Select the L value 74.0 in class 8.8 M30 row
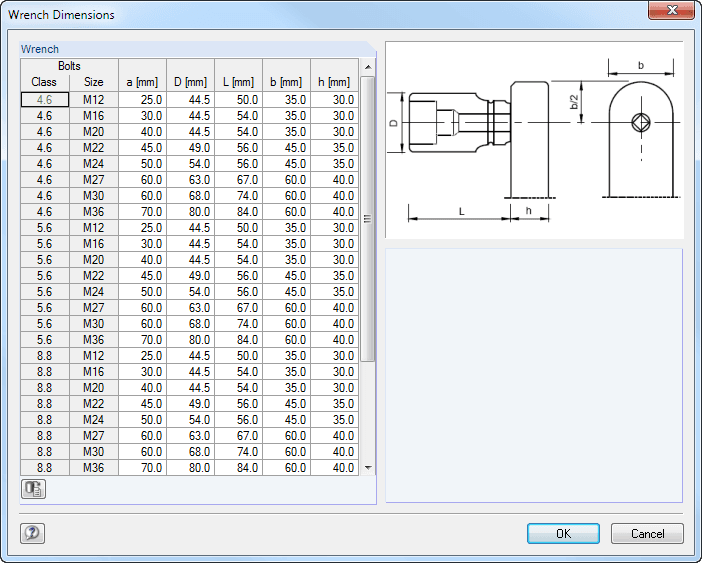Viewport: 702px width, 563px height. pos(239,452)
